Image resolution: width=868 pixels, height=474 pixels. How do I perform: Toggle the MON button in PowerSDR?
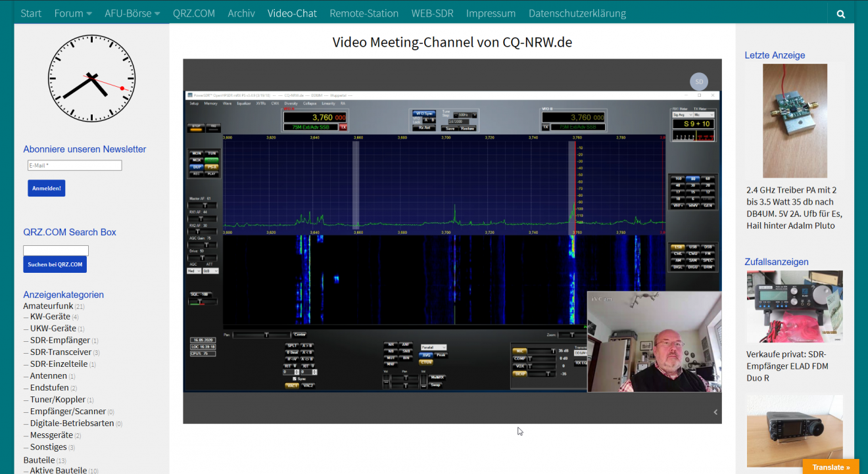[197, 153]
